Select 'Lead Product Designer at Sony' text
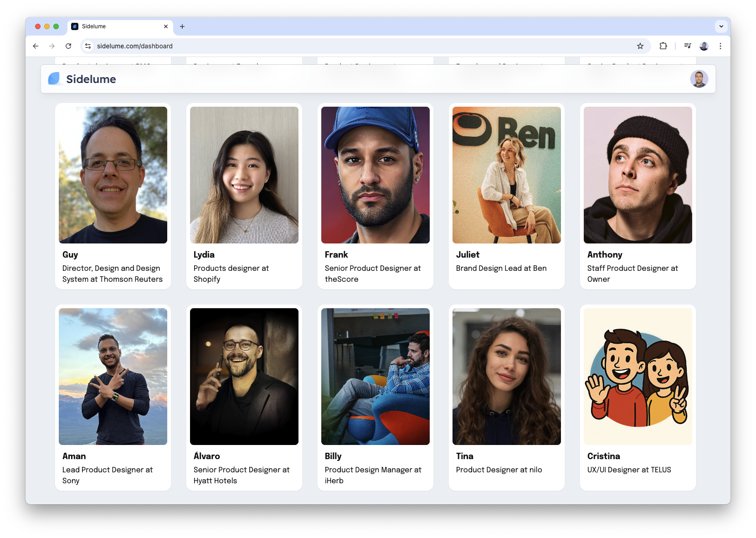Screen dimensions: 756x538 [108, 475]
